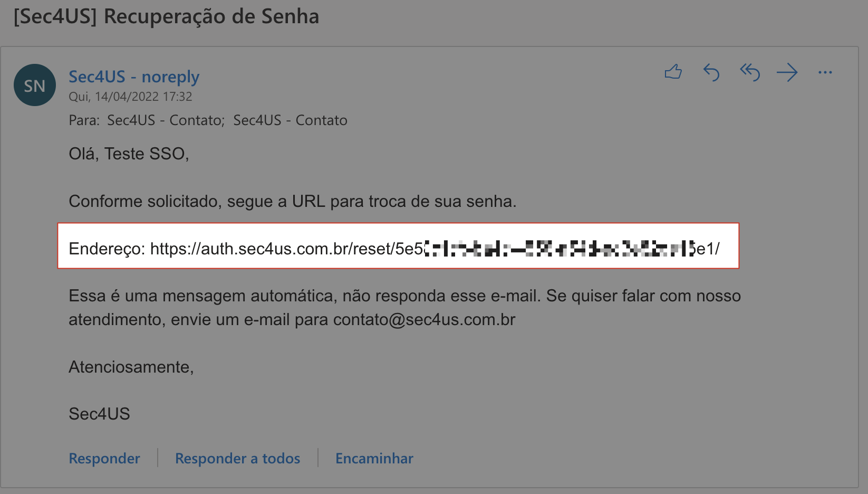Image resolution: width=868 pixels, height=494 pixels.
Task: Click the Atenciosamente closing line
Action: [x=131, y=367]
